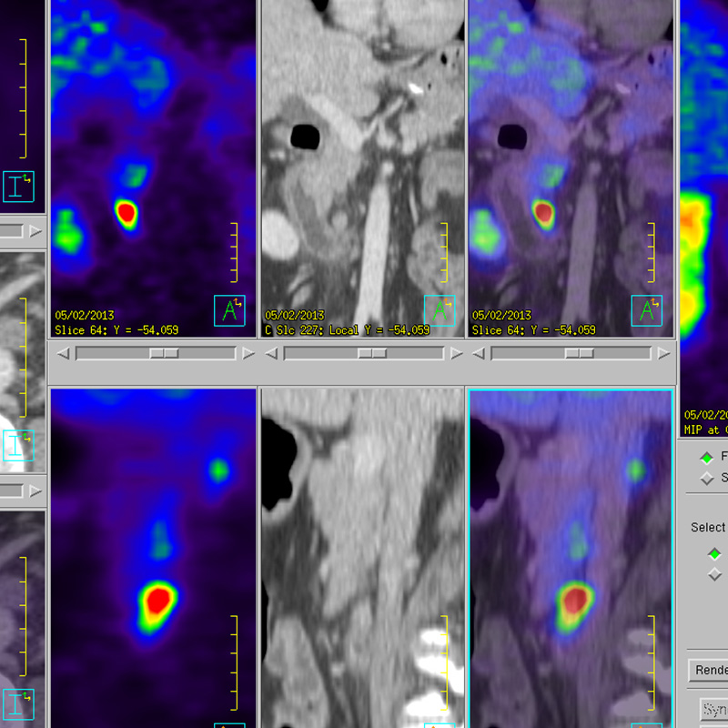
Task: Click the 'I' orientation icon on the dark PET axial strip
Action: (x=18, y=187)
